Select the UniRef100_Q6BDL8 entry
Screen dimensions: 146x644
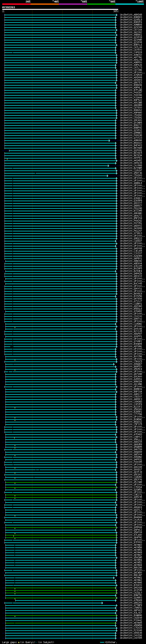tap(131, 183)
